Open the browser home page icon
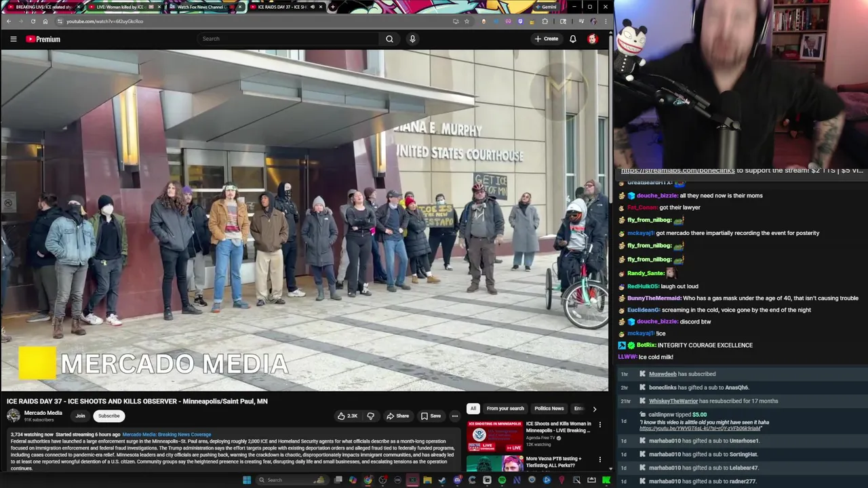The image size is (868, 488). point(45,21)
